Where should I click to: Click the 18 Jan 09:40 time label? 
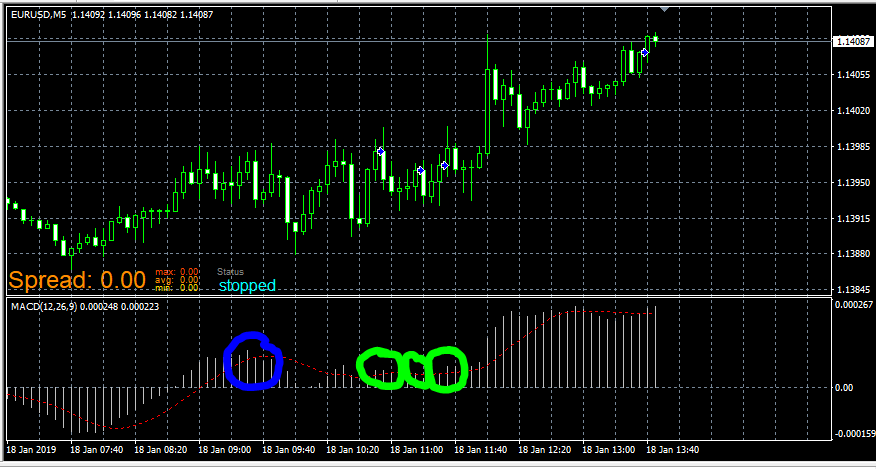[x=287, y=449]
